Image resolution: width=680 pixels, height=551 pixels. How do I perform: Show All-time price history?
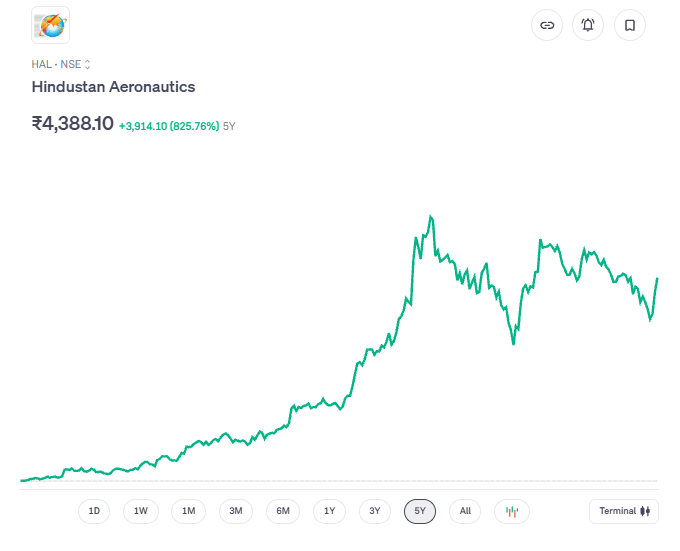465,511
